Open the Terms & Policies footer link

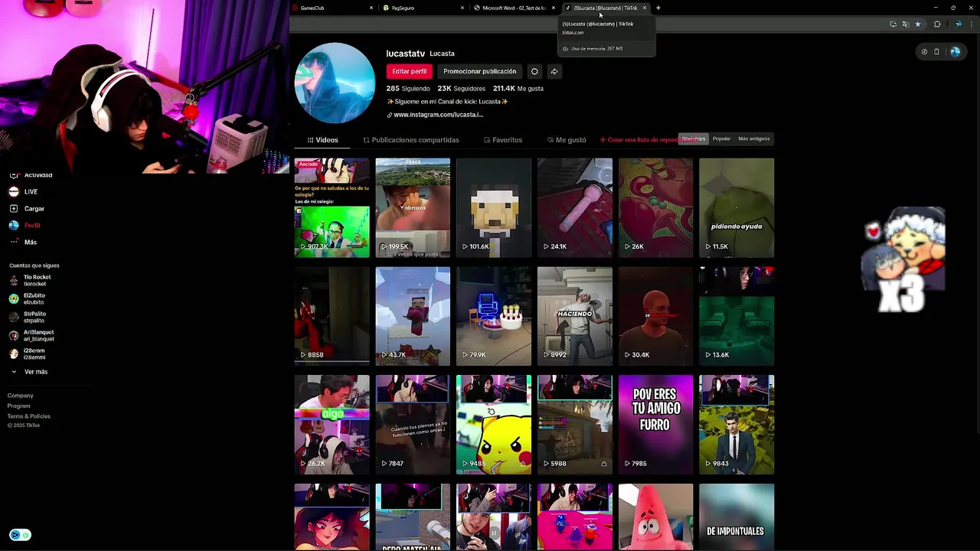click(29, 416)
